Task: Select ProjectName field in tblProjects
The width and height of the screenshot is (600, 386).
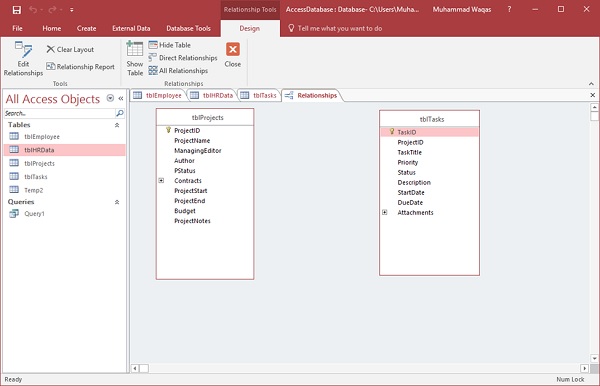Action: (x=192, y=140)
